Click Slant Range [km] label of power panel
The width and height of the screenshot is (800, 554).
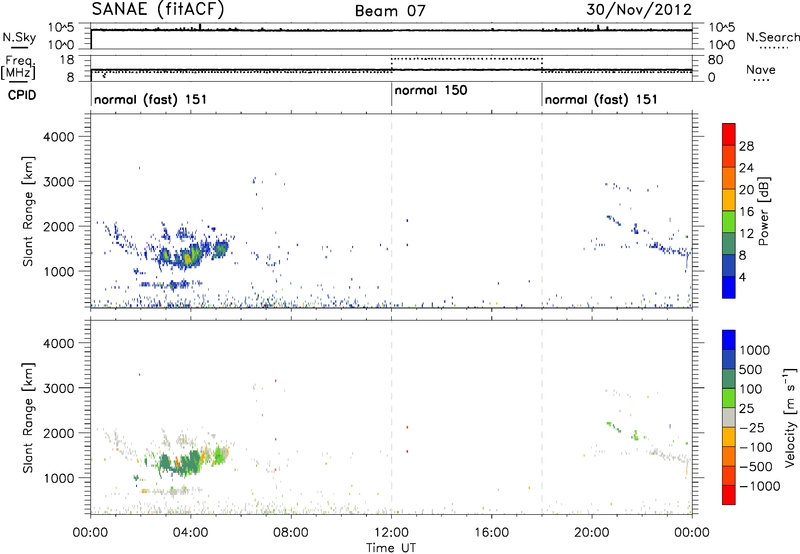(x=28, y=211)
